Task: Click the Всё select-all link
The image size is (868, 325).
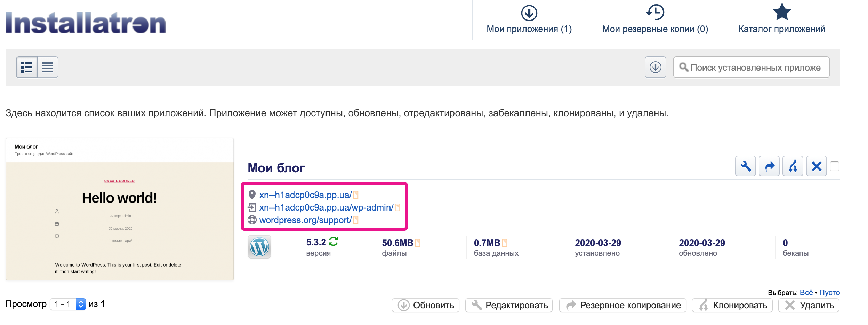Action: [806, 293]
